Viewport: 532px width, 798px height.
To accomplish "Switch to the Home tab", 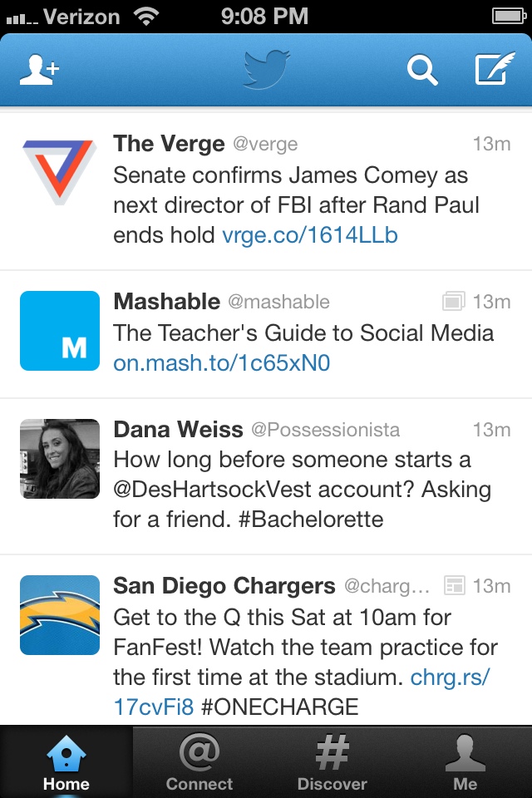I will click(66, 763).
